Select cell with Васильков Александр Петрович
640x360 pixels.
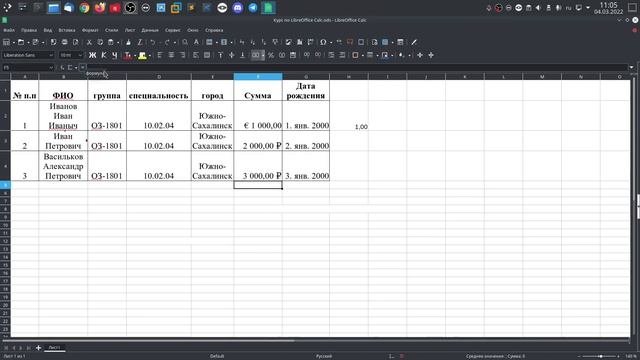63,166
